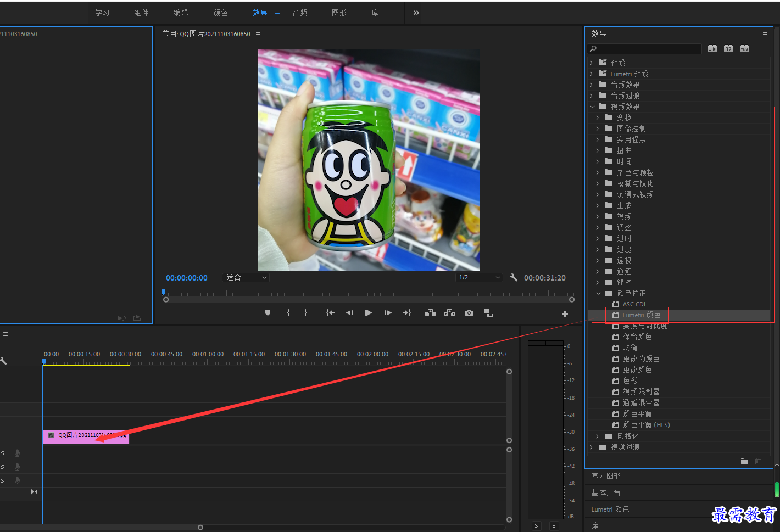This screenshot has width=780, height=532.
Task: Click the effects search input field
Action: click(645, 49)
